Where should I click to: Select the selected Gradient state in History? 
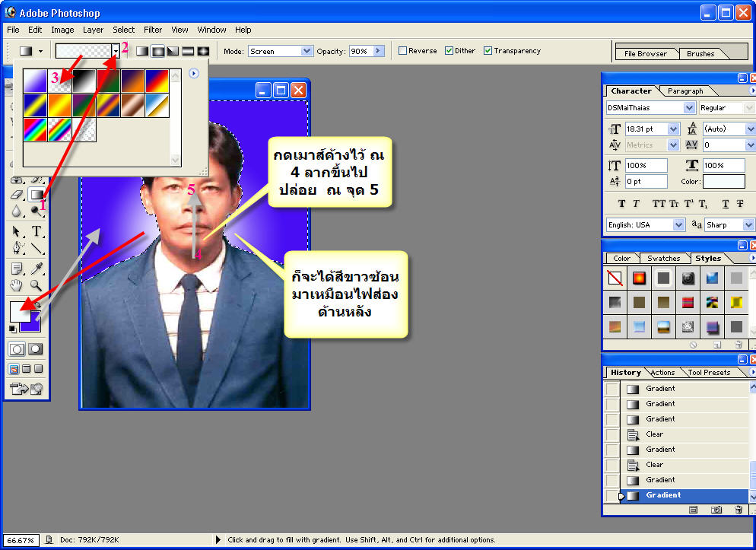[685, 495]
